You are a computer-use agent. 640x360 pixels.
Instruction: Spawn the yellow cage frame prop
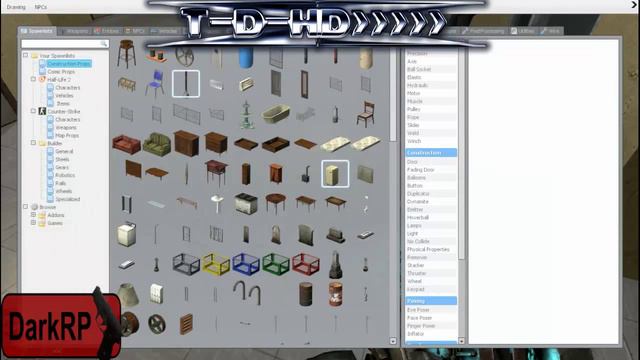click(216, 264)
